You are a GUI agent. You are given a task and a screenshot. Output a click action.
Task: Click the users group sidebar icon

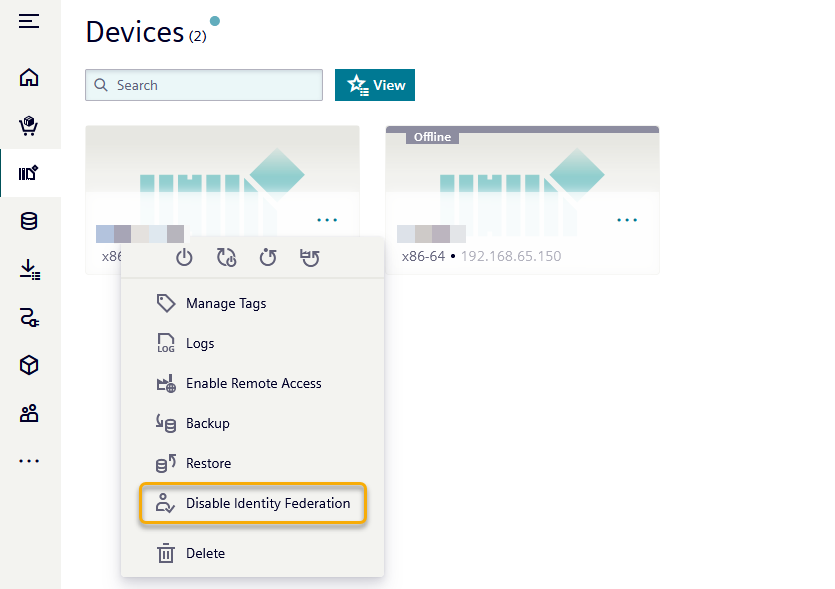click(29, 414)
